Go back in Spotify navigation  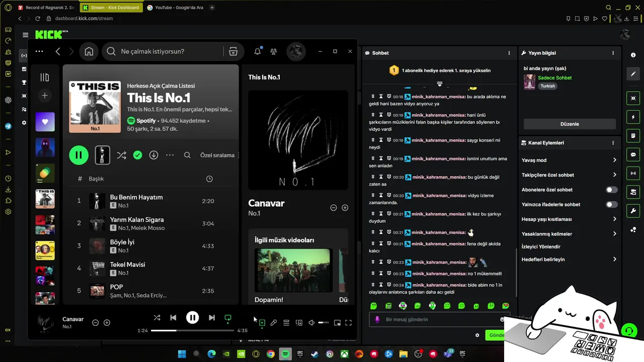[x=58, y=51]
